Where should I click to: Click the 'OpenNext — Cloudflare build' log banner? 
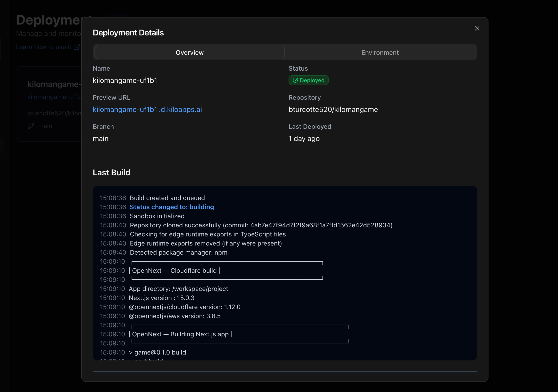(175, 270)
